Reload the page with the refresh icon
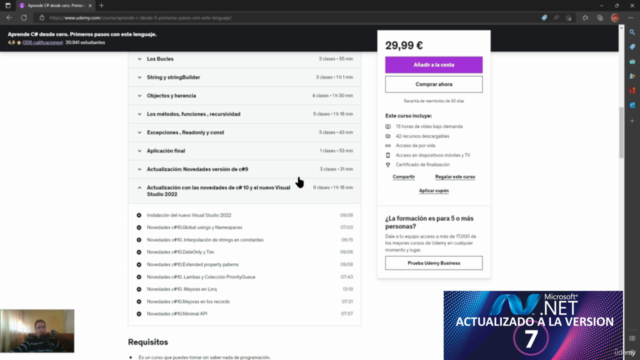The image size is (640, 360). [x=24, y=18]
